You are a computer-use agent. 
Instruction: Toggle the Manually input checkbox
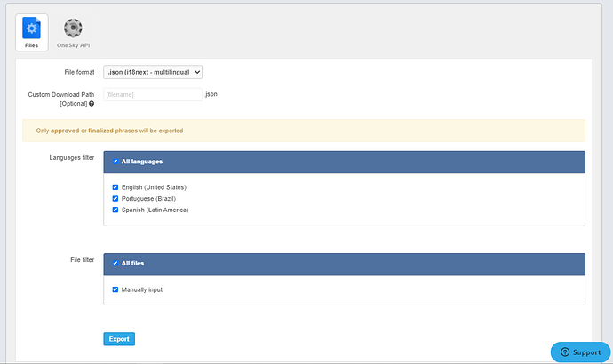tap(115, 289)
